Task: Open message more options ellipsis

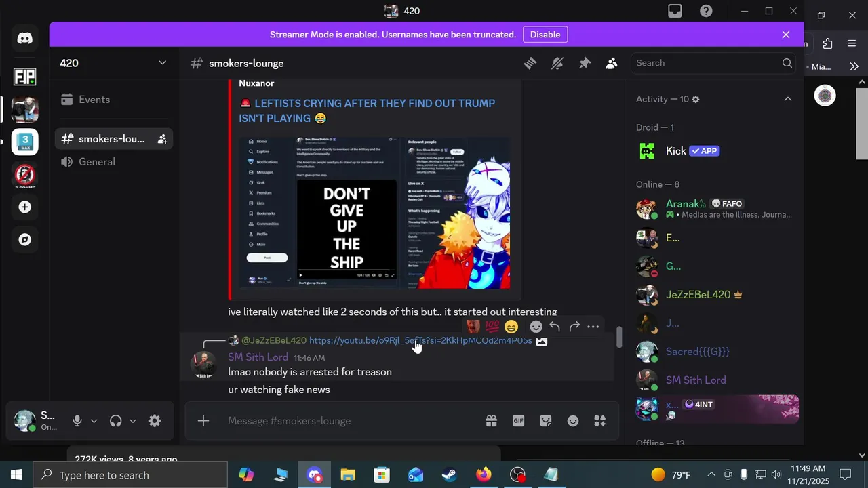Action: click(593, 327)
